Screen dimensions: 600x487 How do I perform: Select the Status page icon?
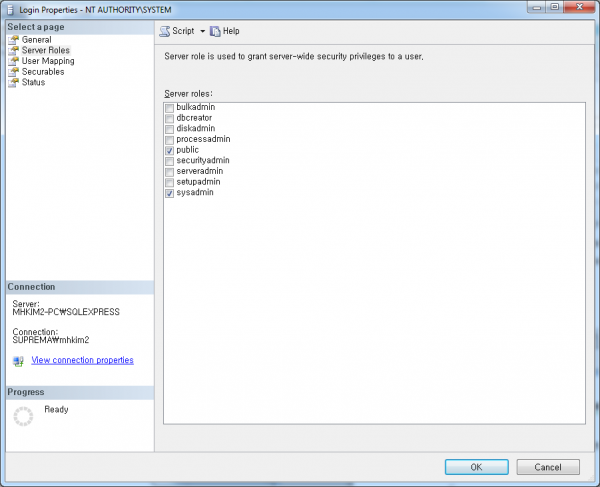14,83
